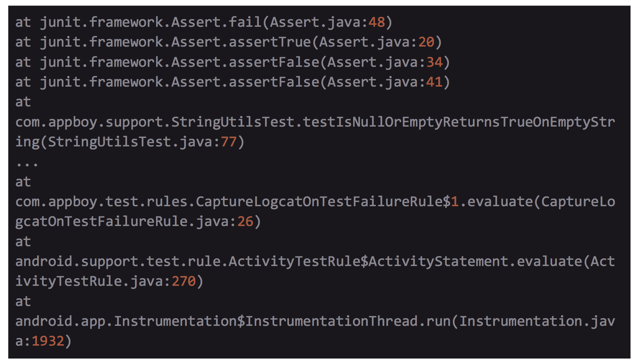Click line number 270 in ActivityTestRule.java
The width and height of the screenshot is (638, 364).
184,281
